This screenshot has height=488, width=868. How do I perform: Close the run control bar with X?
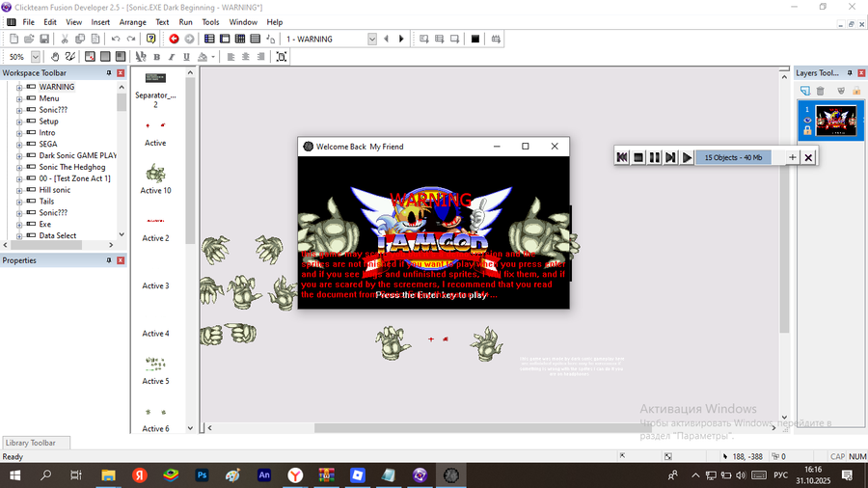pyautogui.click(x=808, y=158)
